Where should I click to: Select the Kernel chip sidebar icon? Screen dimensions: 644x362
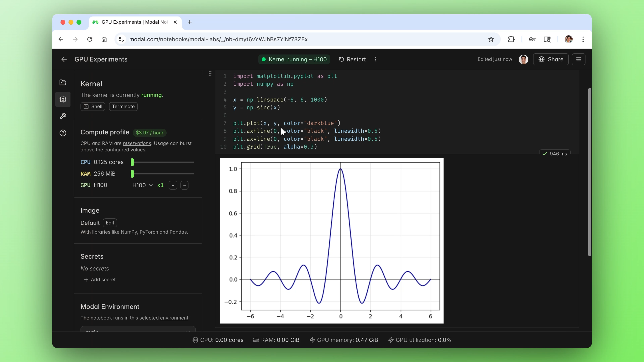click(x=63, y=99)
